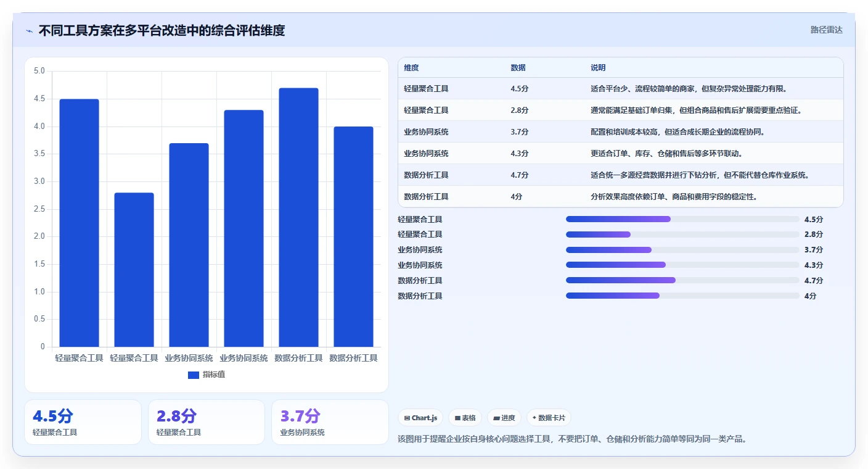The height and width of the screenshot is (469, 868).
Task: Click the 指标值 legend label
Action: pyautogui.click(x=214, y=375)
